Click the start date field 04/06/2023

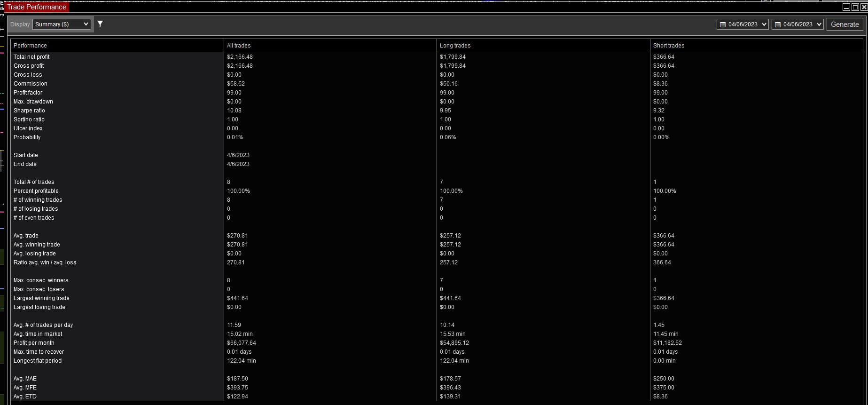(x=743, y=24)
